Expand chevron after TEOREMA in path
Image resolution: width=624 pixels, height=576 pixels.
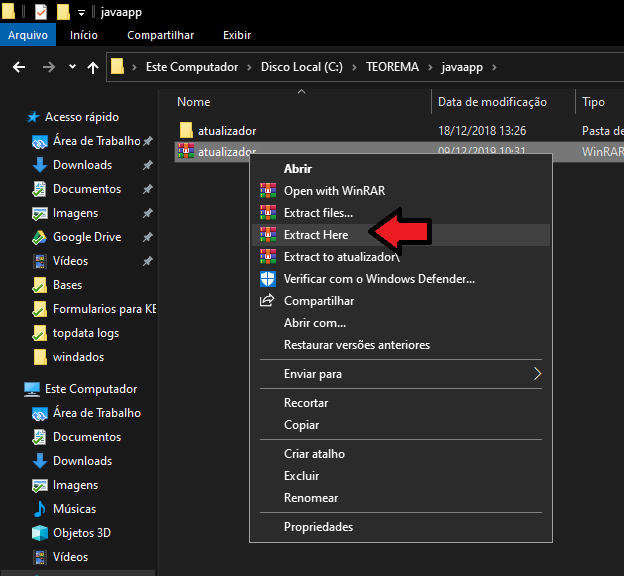click(430, 67)
